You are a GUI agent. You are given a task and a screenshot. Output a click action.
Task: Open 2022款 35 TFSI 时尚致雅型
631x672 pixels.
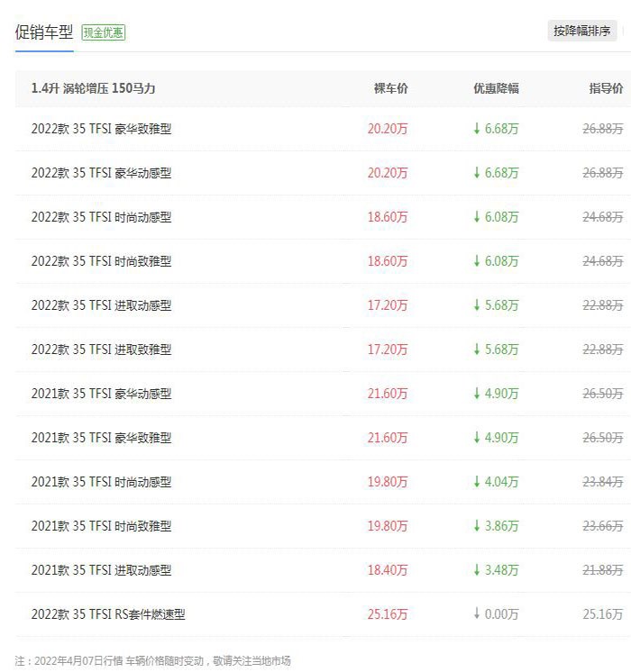pyautogui.click(x=101, y=261)
